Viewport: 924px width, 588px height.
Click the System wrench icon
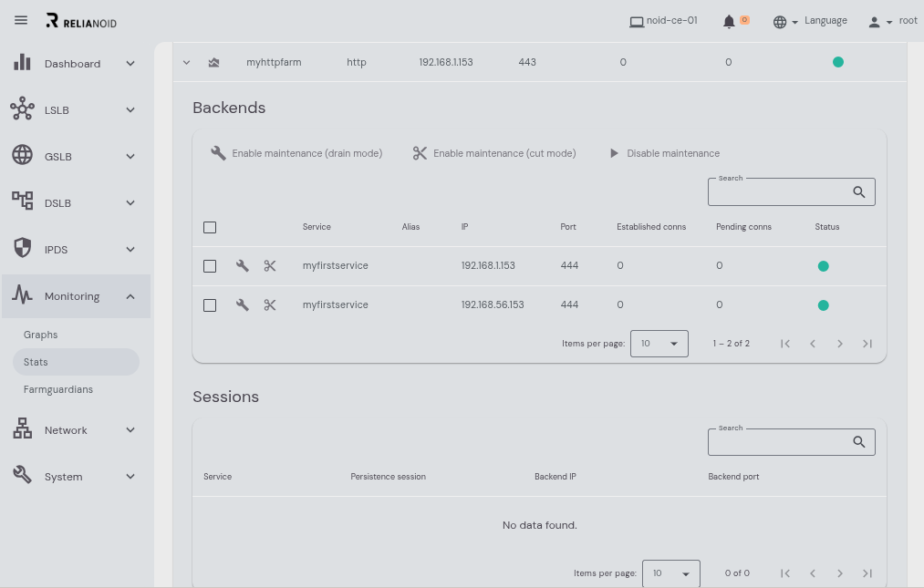pos(23,475)
